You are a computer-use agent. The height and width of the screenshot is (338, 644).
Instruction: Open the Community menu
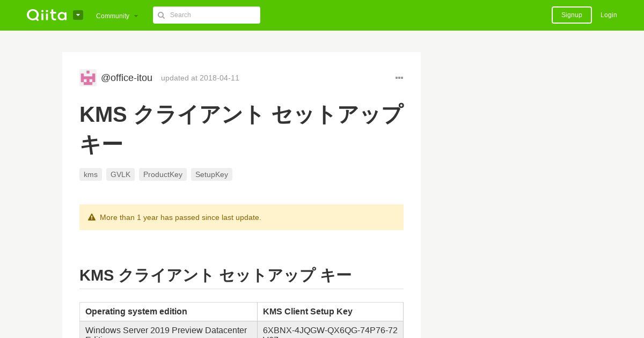coord(117,16)
